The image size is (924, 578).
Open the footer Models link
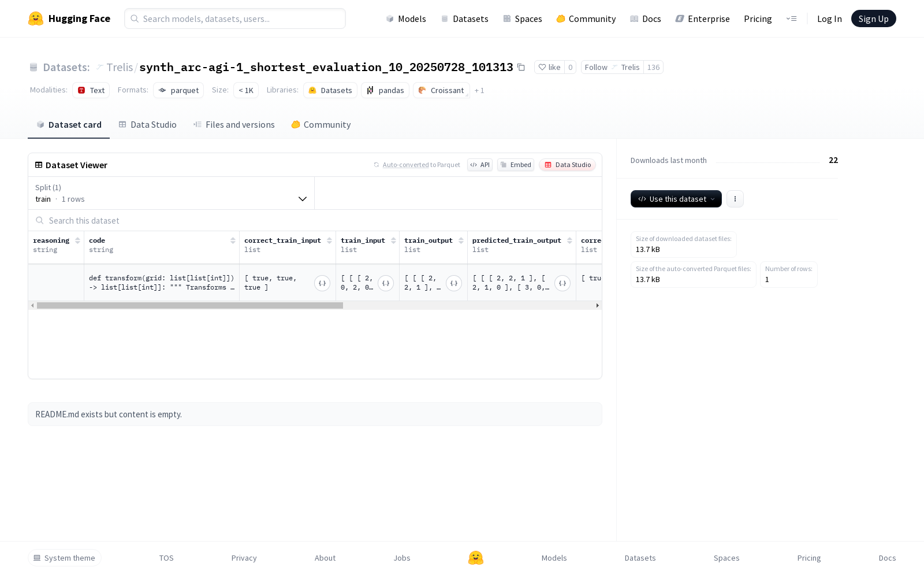[554, 558]
